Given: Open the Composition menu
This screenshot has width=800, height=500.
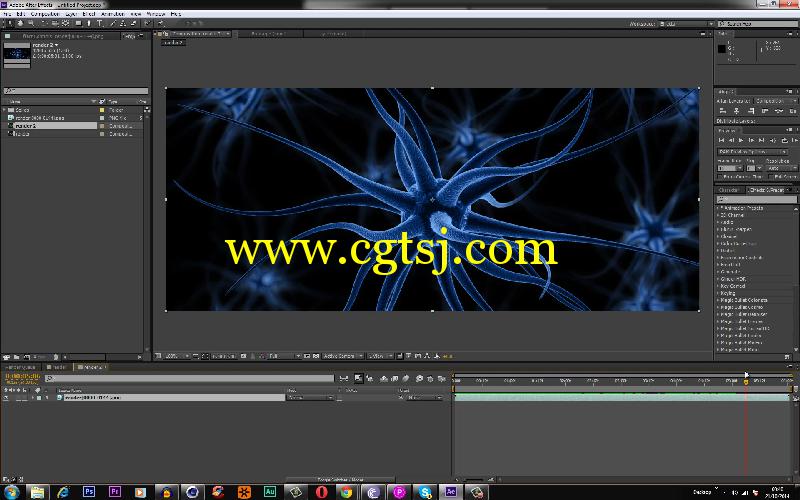Looking at the screenshot, I should (45, 14).
